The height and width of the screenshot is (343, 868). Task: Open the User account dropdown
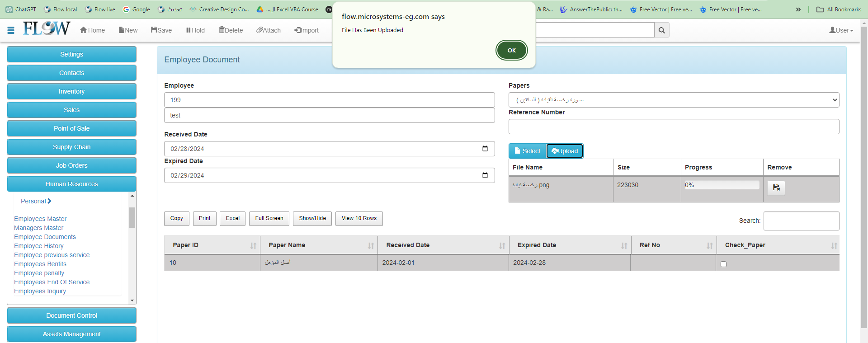coord(841,30)
